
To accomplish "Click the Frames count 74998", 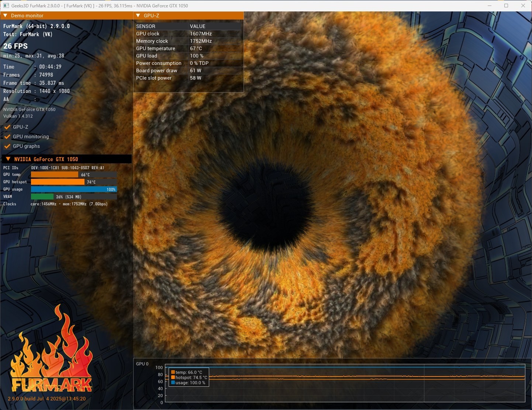I will [46, 75].
